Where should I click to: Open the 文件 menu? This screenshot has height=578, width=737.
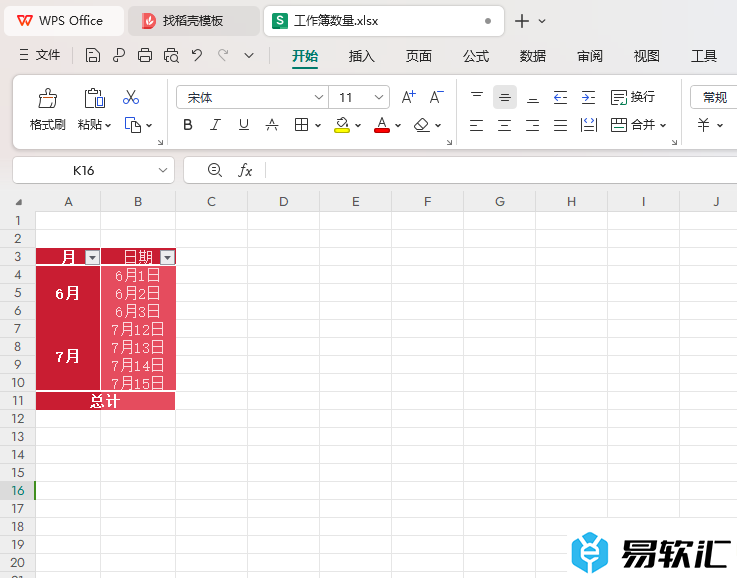[40, 55]
